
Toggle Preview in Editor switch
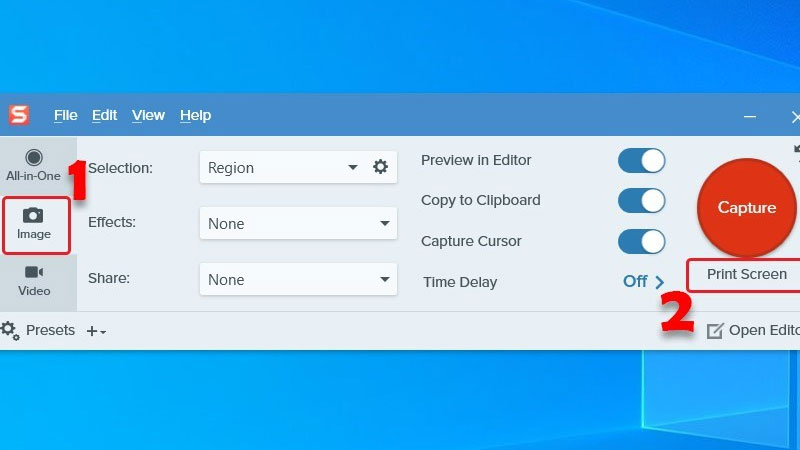tap(641, 161)
